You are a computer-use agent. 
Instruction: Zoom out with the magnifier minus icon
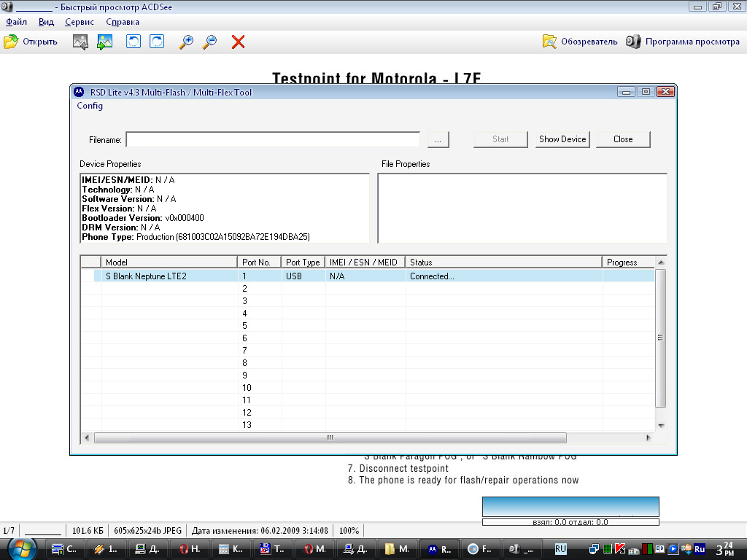(x=209, y=42)
